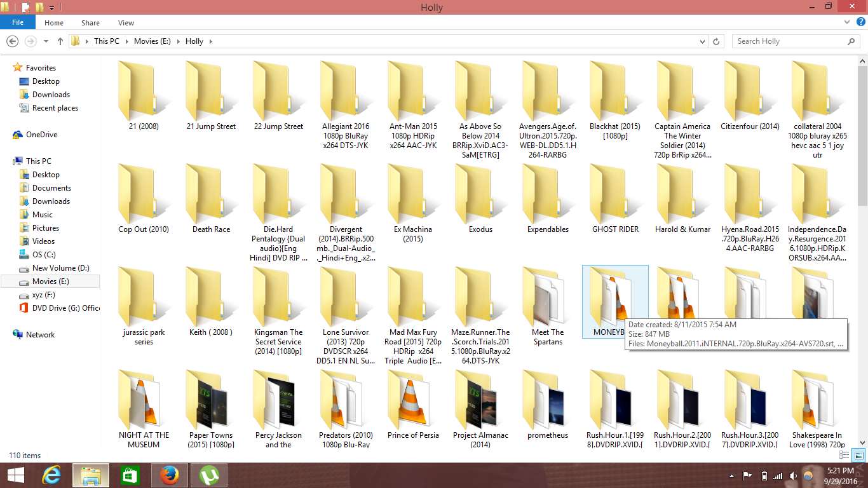Image resolution: width=868 pixels, height=488 pixels.
Task: Select the Project Almanac (2014) folder
Action: coord(480,409)
